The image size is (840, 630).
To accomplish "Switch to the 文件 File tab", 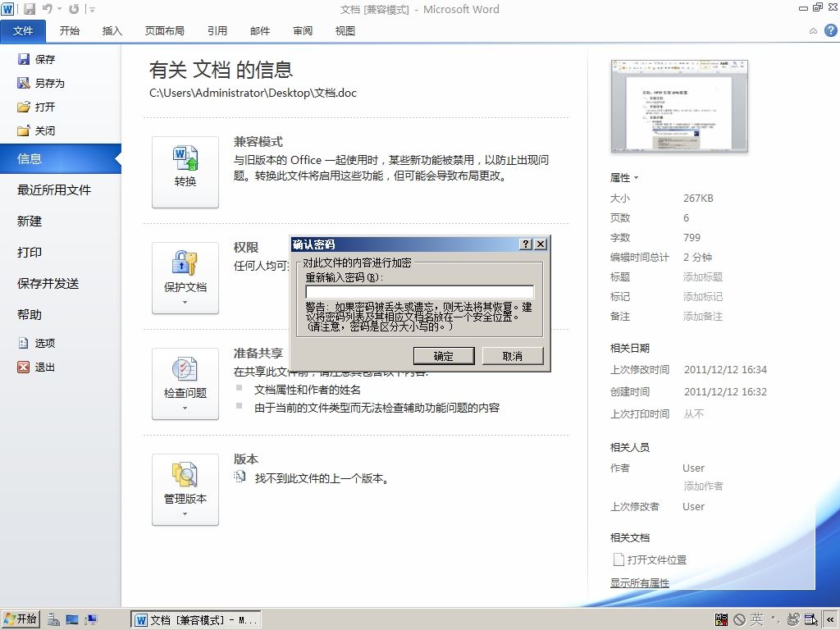I will click(23, 31).
